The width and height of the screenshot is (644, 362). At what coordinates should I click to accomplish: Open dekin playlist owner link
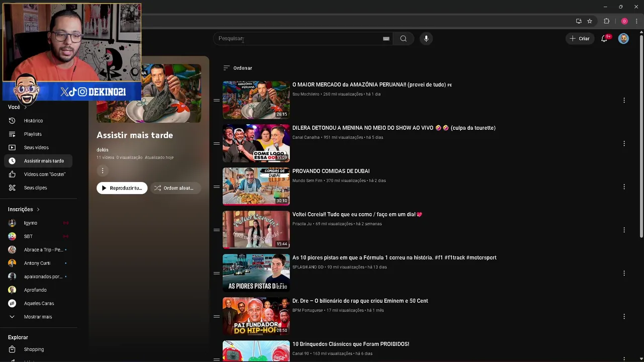[102, 150]
